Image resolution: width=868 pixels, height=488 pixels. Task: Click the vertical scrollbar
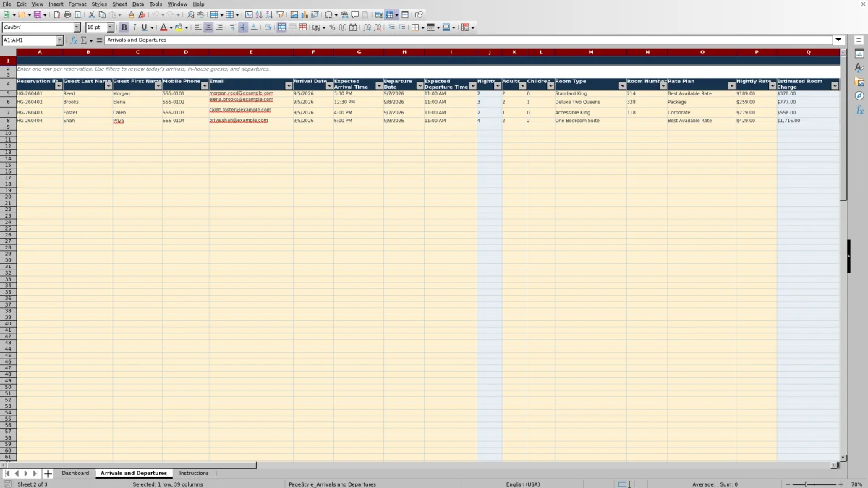point(843,256)
